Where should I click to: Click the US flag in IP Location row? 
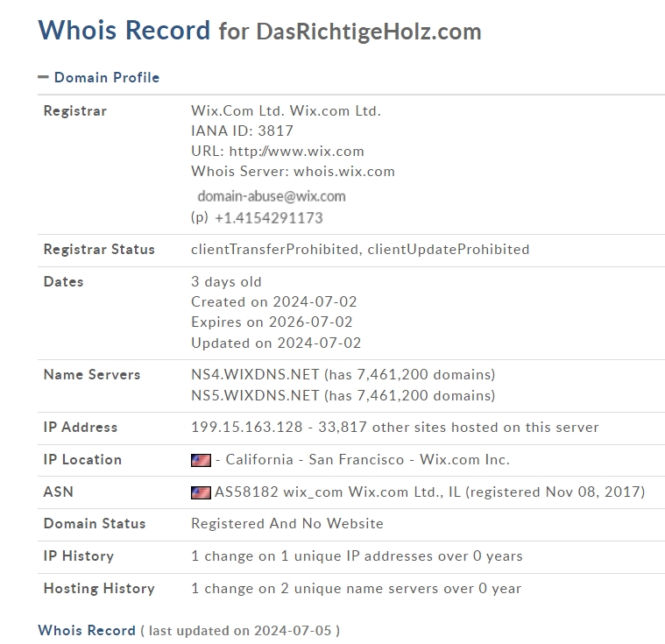point(201,460)
